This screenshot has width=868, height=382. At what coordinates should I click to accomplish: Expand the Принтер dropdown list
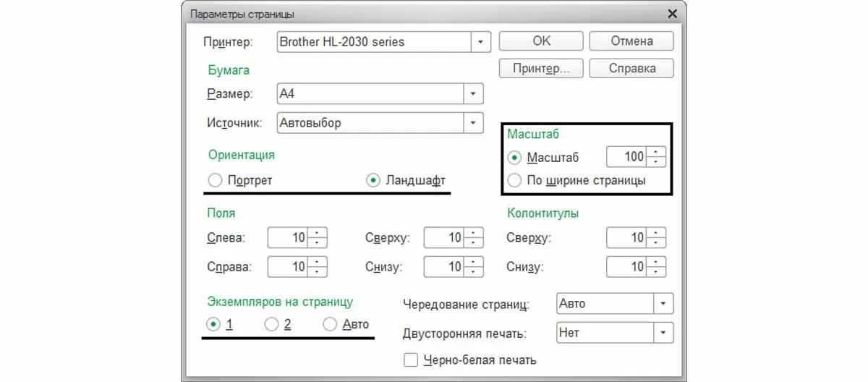[481, 42]
